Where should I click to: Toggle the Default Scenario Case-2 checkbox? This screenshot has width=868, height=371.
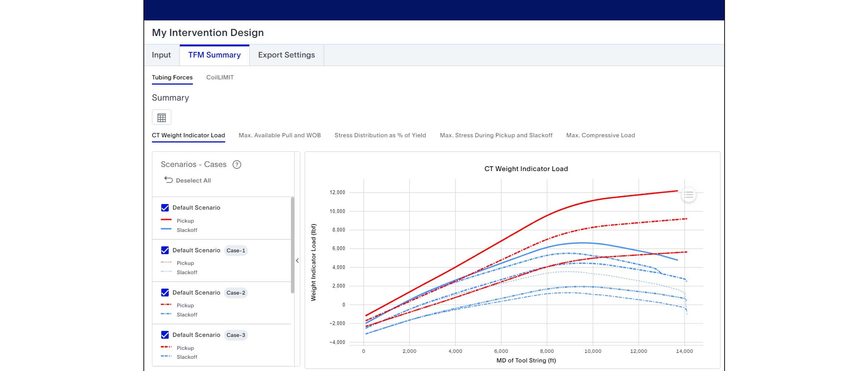(x=165, y=293)
